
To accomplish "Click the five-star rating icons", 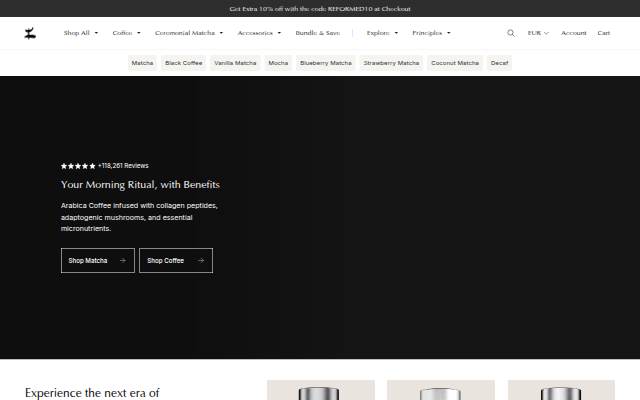I will (78, 166).
